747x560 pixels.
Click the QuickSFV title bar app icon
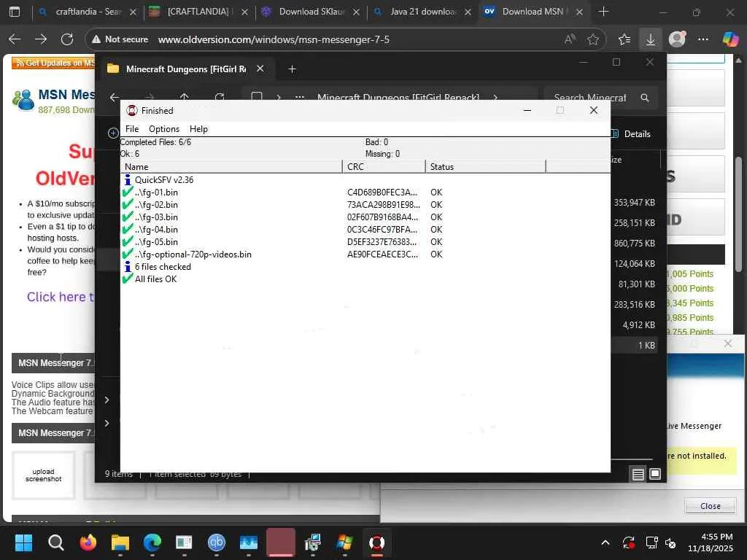pos(131,111)
